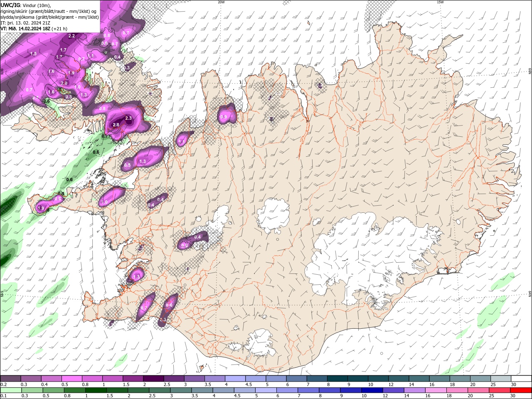
Task: Click the 2.0 snowfall value on the map
Action: coord(64,83)
